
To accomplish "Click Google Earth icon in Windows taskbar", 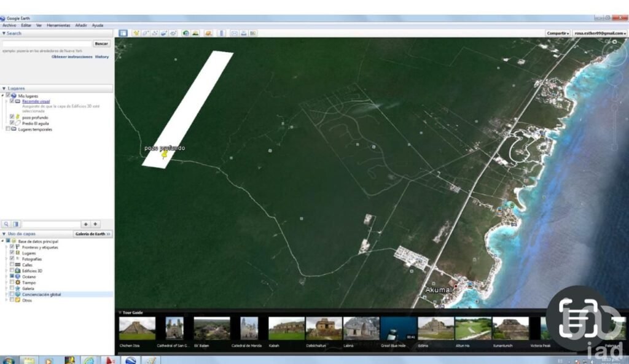I will (x=130, y=360).
